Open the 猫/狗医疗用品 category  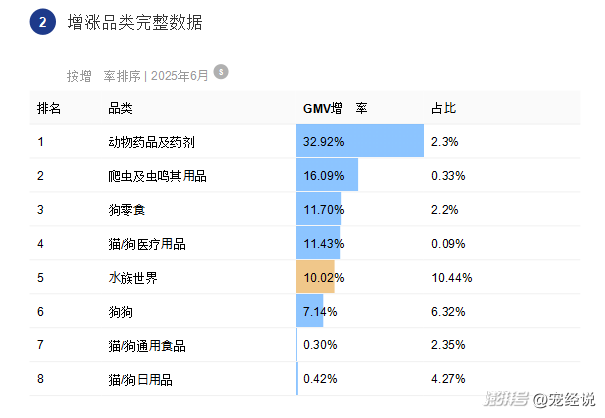coord(147,244)
